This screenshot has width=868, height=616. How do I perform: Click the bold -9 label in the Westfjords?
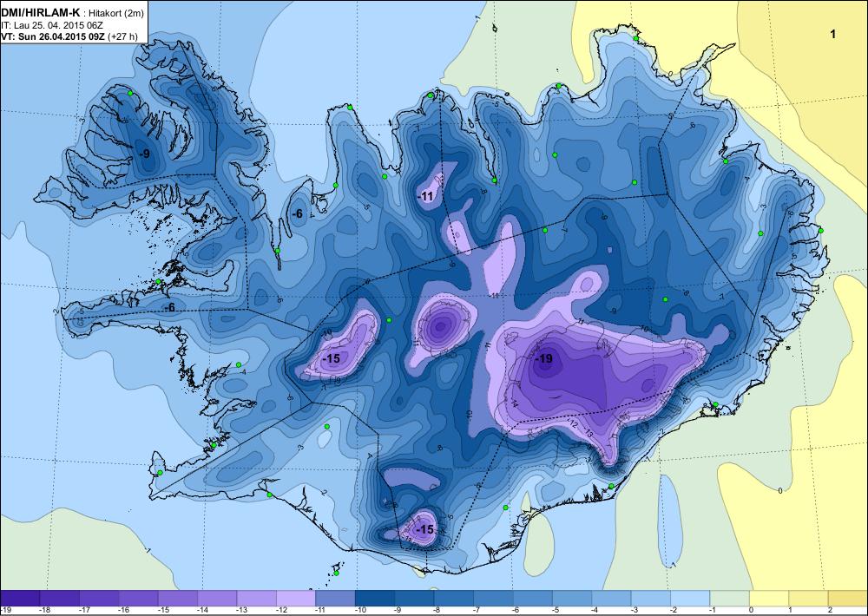tap(144, 154)
